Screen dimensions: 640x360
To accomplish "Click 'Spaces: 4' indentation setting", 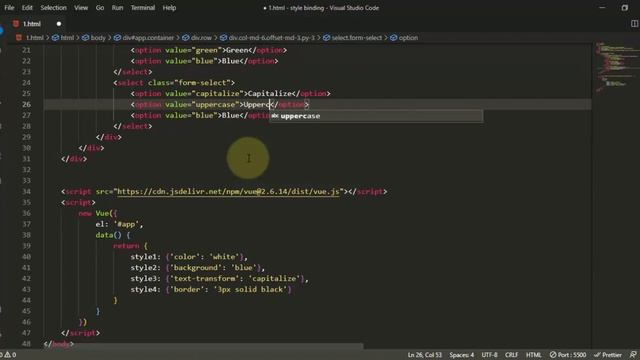I will (462, 355).
